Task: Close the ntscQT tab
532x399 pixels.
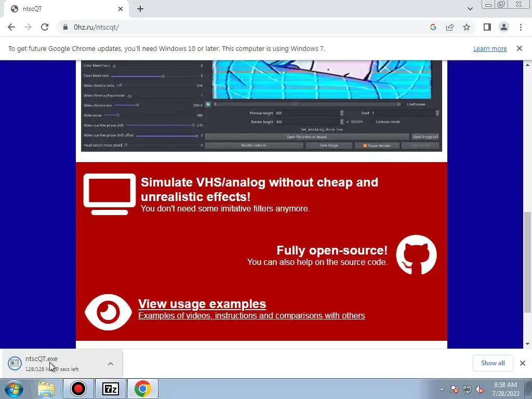Action: pyautogui.click(x=121, y=9)
